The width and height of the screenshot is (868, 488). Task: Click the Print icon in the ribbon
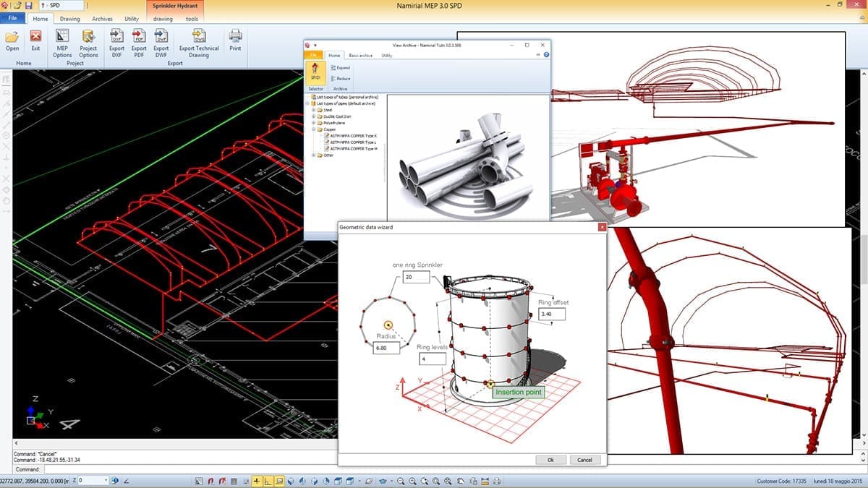pyautogui.click(x=235, y=40)
